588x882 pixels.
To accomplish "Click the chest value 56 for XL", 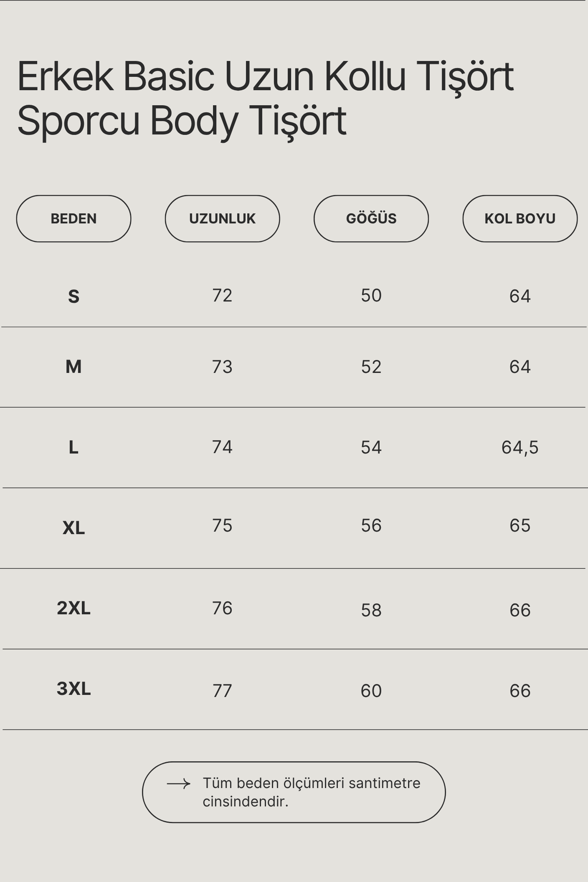I will tap(371, 525).
